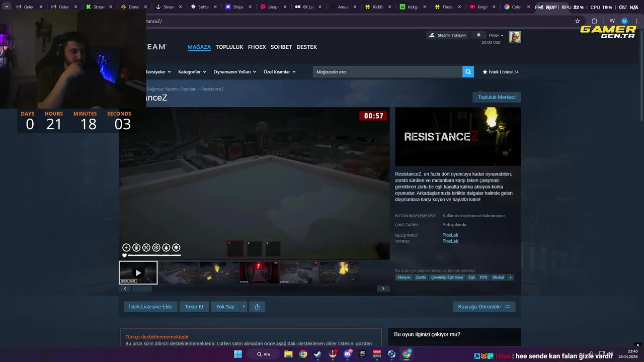Open the SOHBET menu item
Viewport: 644px width, 362px height.
[281, 47]
